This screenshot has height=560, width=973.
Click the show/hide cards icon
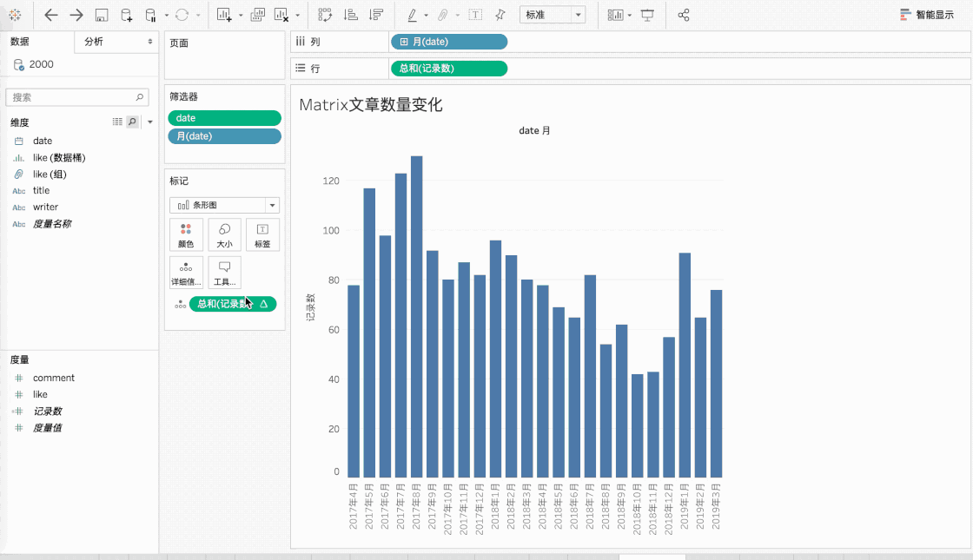tap(615, 15)
